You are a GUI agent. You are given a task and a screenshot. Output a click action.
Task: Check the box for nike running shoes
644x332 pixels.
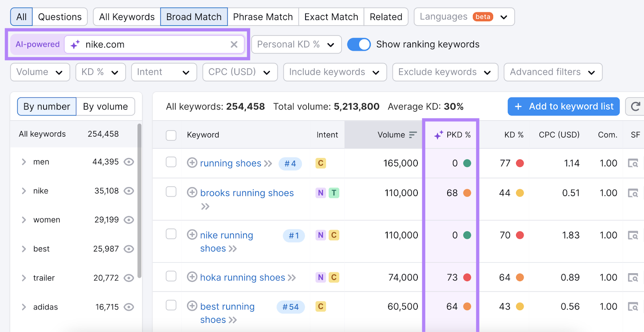click(x=171, y=234)
